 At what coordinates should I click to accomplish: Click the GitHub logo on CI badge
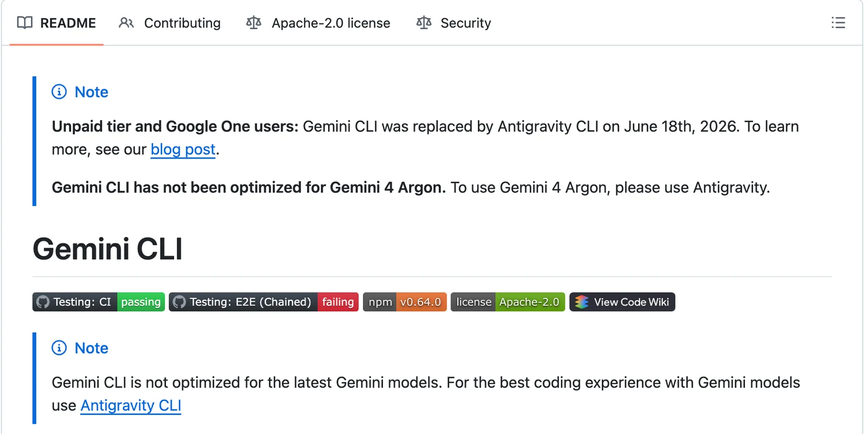tap(43, 302)
